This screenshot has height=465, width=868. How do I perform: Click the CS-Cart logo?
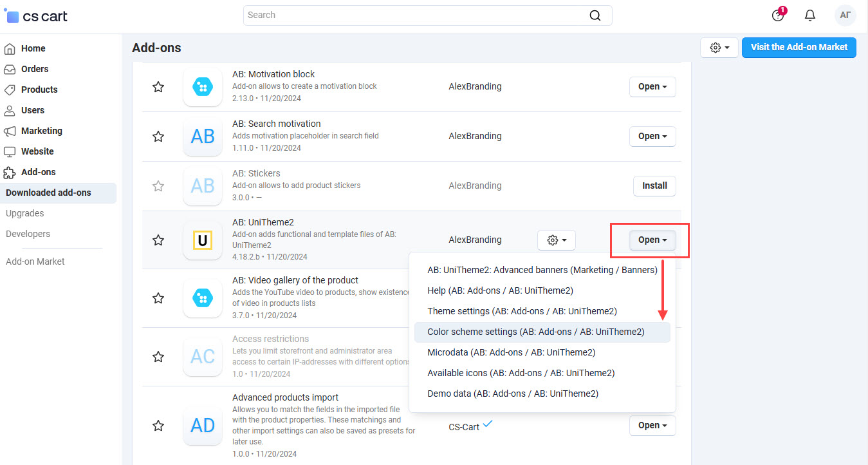point(36,16)
